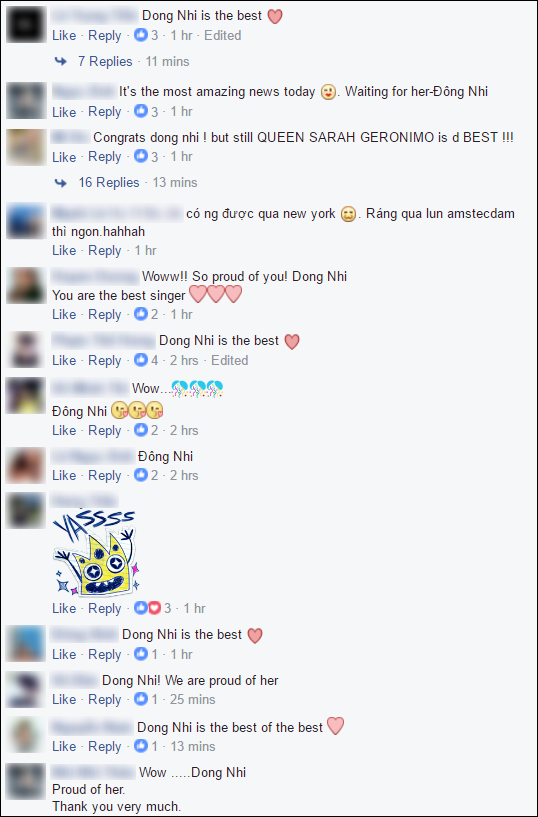The image size is (538, 817).
Task: Click the '25 mins' timestamp link
Action: point(193,699)
